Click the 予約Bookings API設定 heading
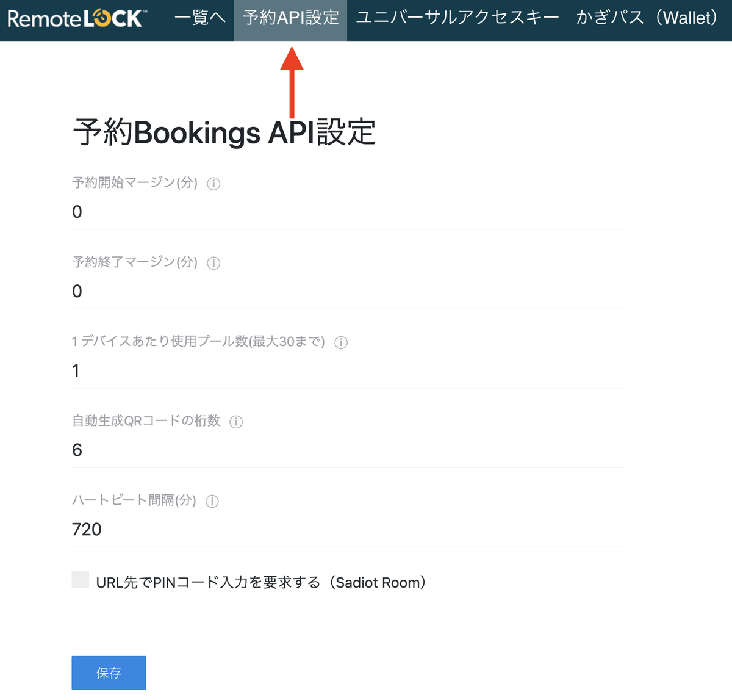The image size is (732, 700). point(224,132)
